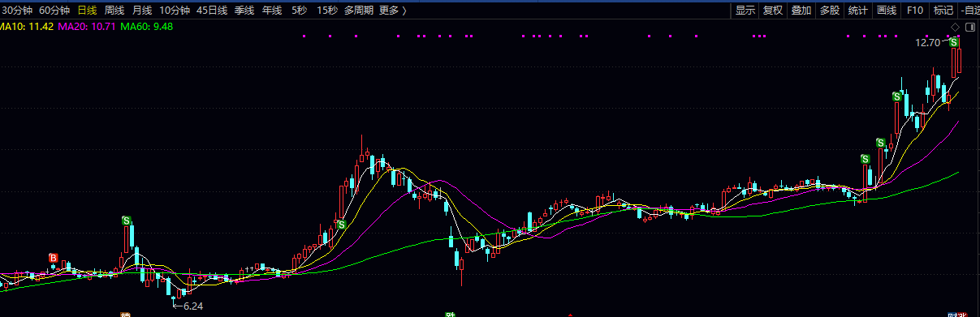Switch to the 30分钟 period tab
This screenshot has height=317, width=980.
pyautogui.click(x=17, y=11)
